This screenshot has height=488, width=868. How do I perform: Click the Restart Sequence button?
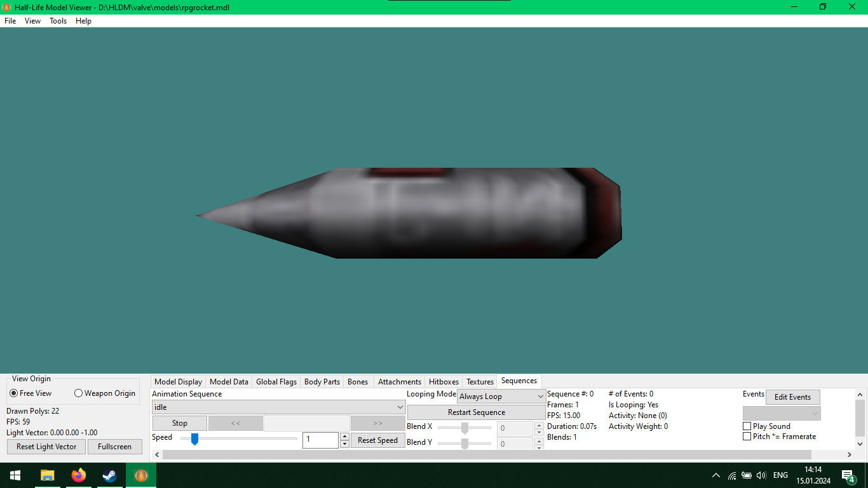[x=475, y=412]
